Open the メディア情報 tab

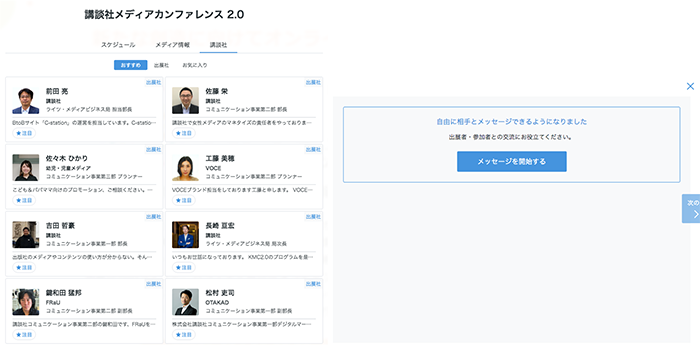(172, 45)
